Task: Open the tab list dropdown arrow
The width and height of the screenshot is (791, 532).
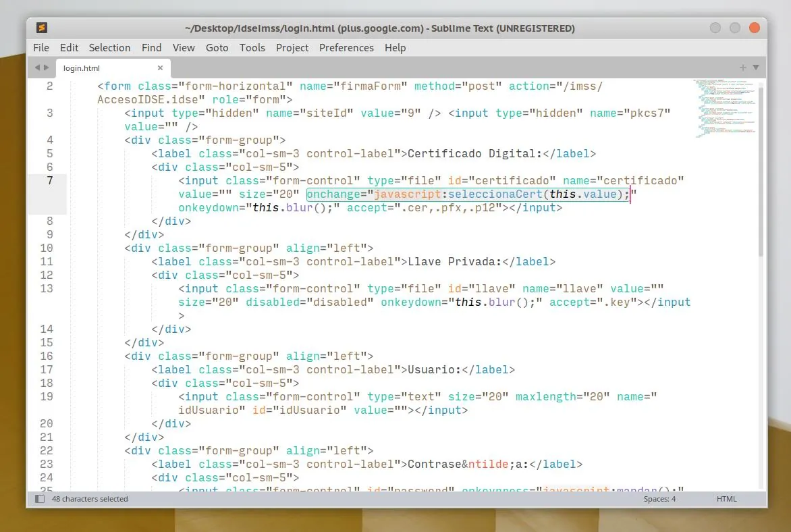Action: pos(756,68)
